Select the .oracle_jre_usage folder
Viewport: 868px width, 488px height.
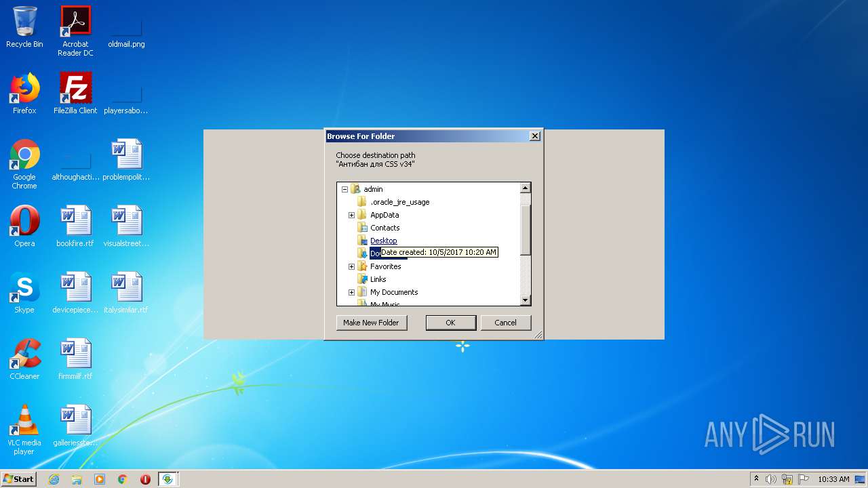click(x=399, y=202)
